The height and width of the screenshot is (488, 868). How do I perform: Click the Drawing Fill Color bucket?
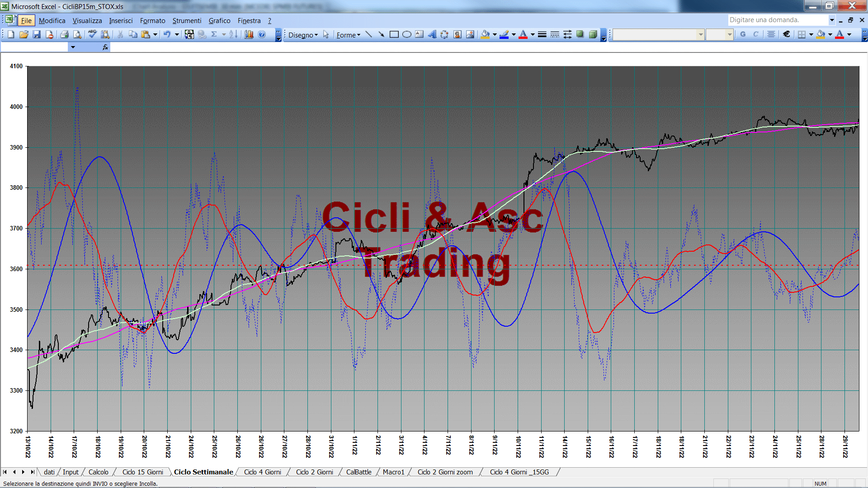click(486, 34)
